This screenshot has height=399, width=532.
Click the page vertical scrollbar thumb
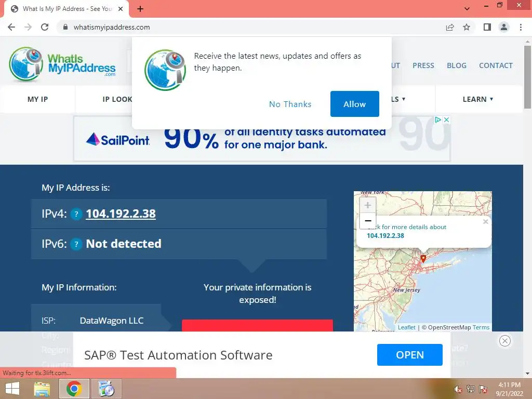pyautogui.click(x=528, y=77)
